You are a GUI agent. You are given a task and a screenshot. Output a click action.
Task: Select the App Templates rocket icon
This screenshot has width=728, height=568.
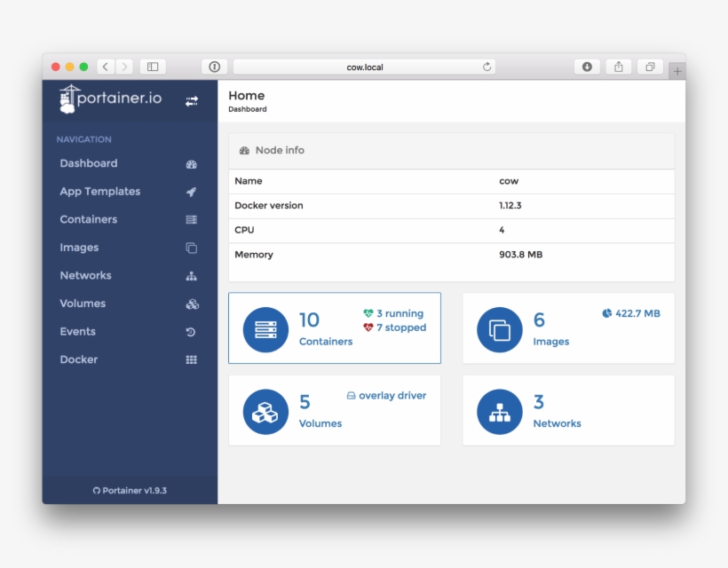(191, 192)
